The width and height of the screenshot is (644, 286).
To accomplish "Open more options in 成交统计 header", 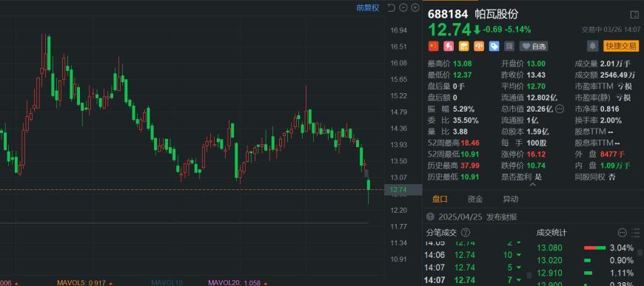I will [x=623, y=233].
